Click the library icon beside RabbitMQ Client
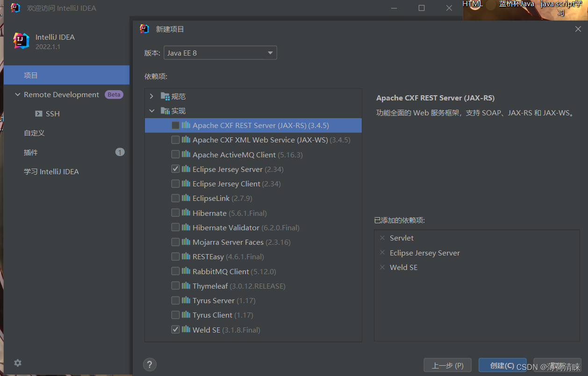 pyautogui.click(x=186, y=271)
